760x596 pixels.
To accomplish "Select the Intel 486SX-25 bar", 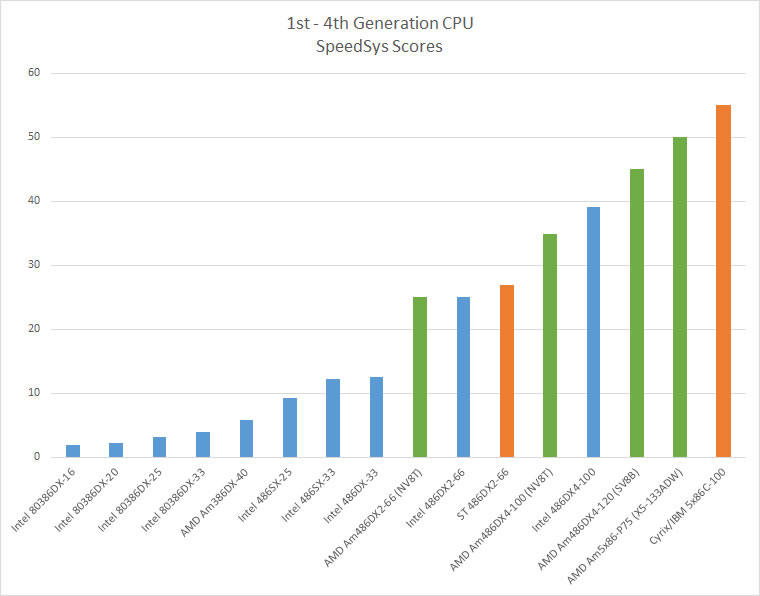I will pyautogui.click(x=289, y=428).
